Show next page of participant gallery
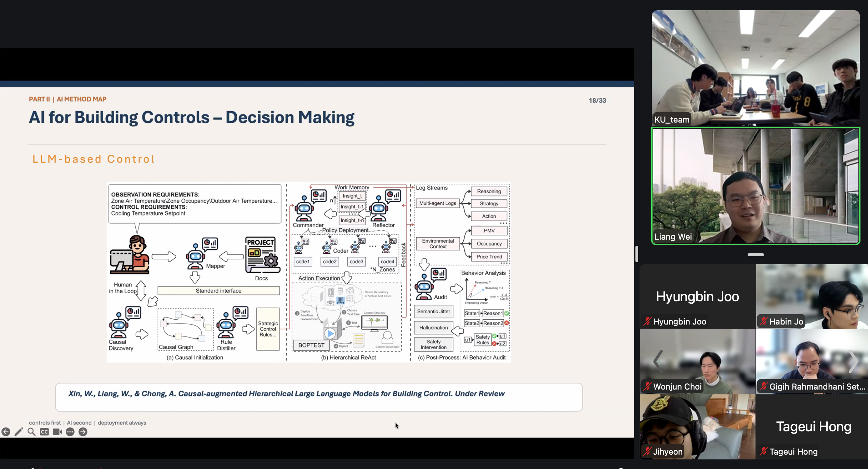Image resolution: width=868 pixels, height=469 pixels. (854, 361)
